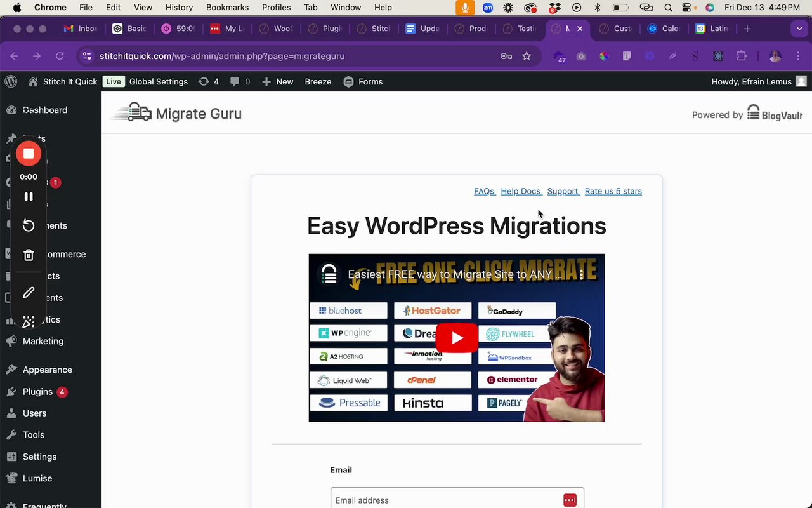Switch to the Stitch browser tab
Image resolution: width=812 pixels, height=508 pixels.
point(373,29)
